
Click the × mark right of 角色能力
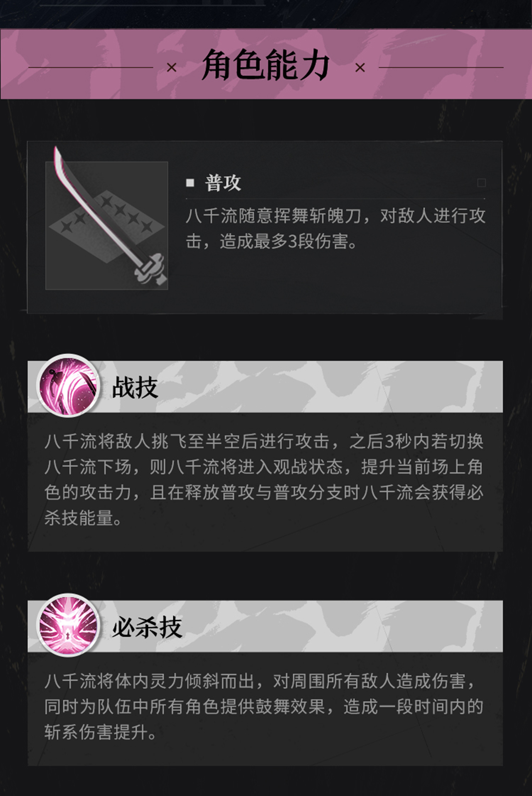pyautogui.click(x=360, y=67)
